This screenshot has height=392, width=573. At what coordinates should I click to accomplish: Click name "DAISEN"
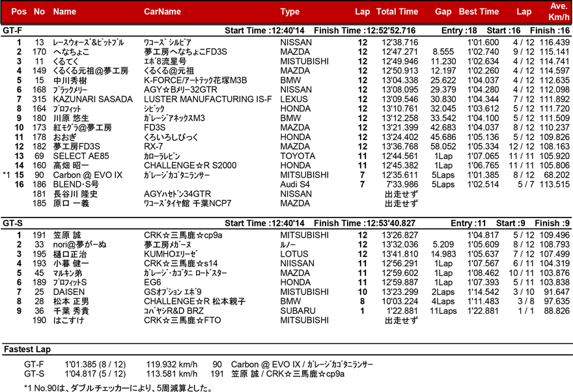coord(69,292)
